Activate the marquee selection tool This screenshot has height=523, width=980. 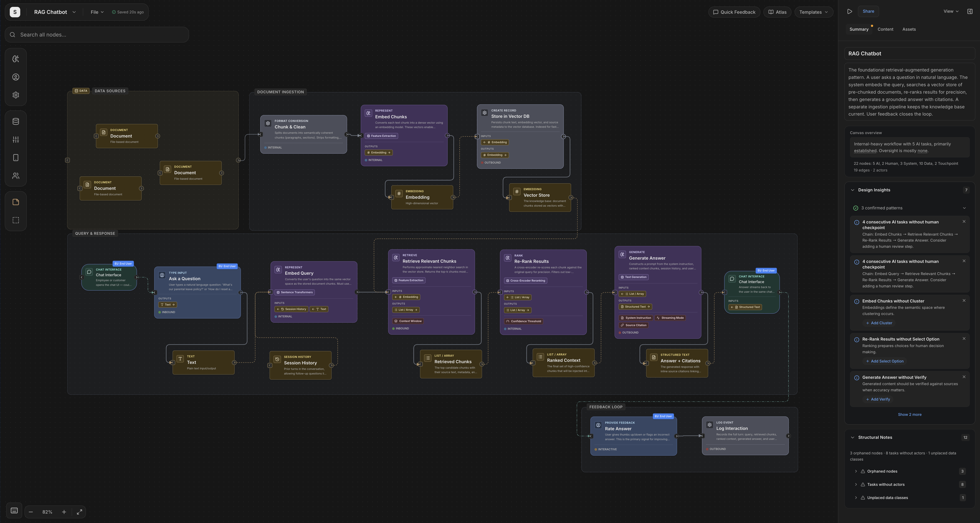pos(15,220)
